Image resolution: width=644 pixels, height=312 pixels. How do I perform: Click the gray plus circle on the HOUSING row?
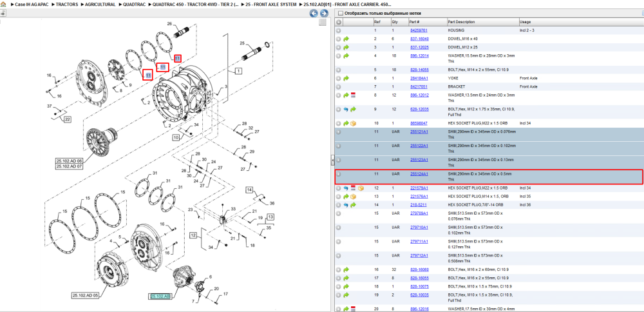[x=339, y=30]
